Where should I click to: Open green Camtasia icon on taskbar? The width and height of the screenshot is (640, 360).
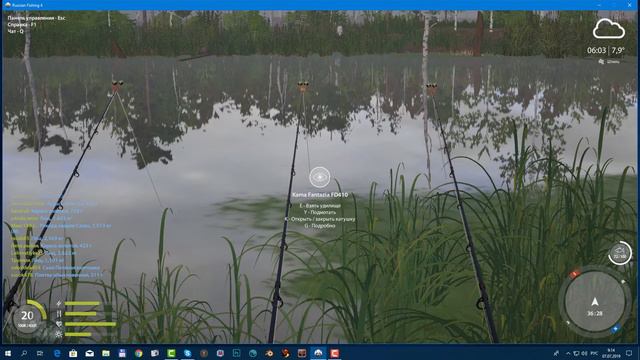point(171,353)
